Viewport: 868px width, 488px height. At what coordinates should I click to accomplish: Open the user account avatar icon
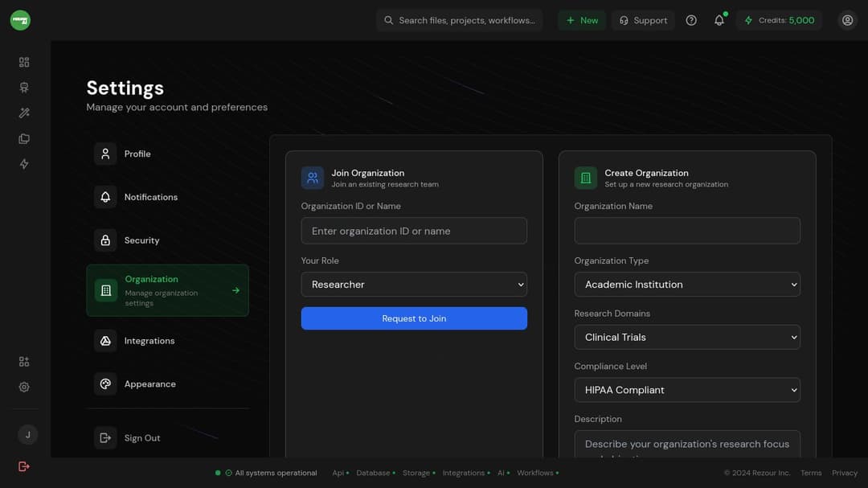pyautogui.click(x=847, y=20)
